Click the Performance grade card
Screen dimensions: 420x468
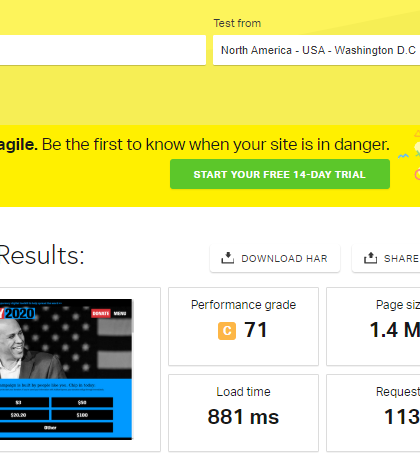[x=243, y=326]
